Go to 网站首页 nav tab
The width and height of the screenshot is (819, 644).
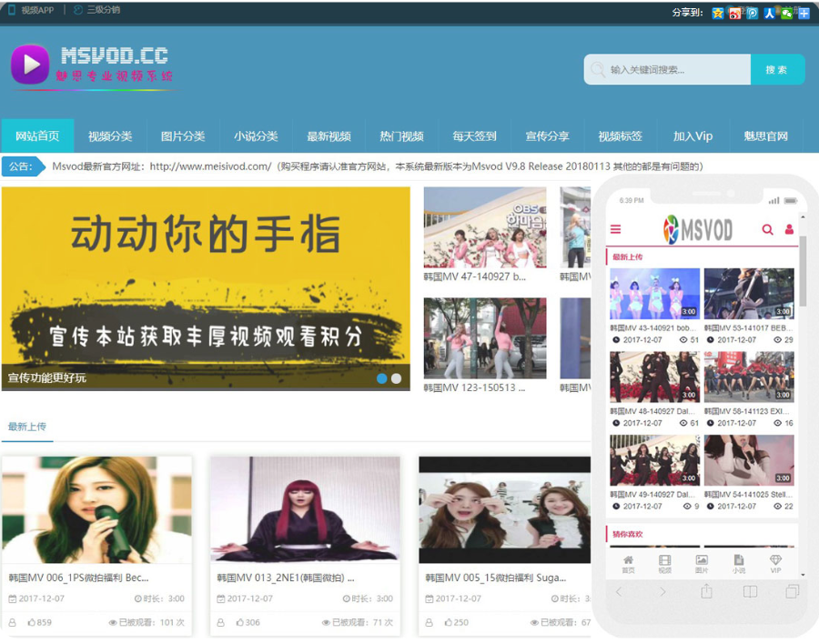[x=37, y=136]
